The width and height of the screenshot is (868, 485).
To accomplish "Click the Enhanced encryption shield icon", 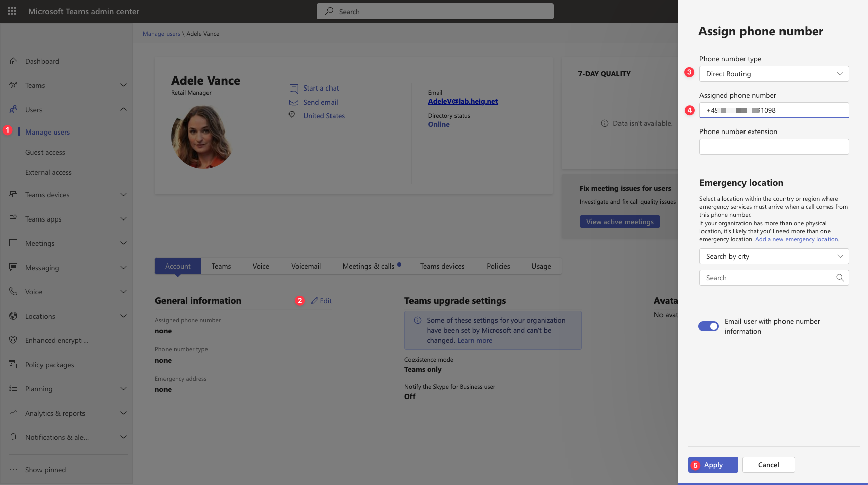I will (13, 340).
